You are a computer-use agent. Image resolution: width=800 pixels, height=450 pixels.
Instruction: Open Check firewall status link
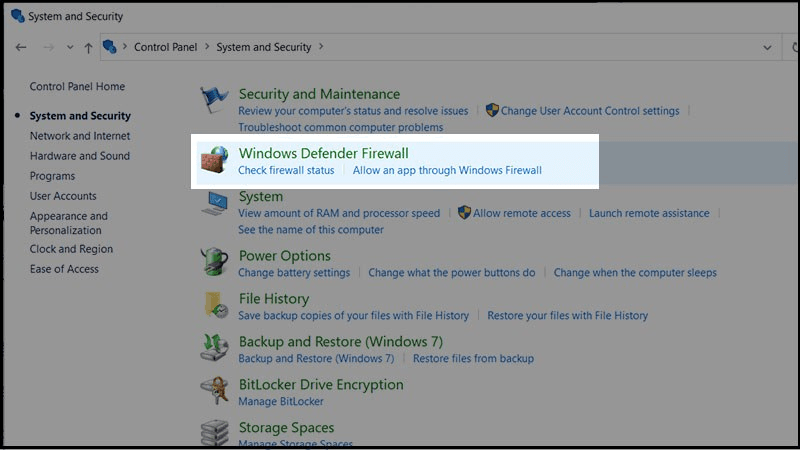tap(286, 170)
